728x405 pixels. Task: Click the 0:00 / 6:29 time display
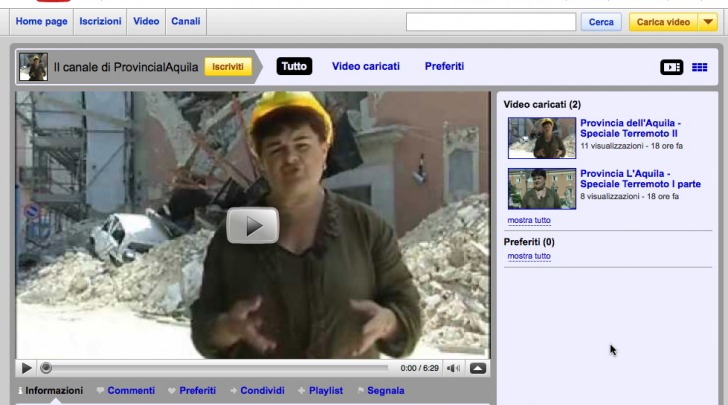pyautogui.click(x=420, y=368)
